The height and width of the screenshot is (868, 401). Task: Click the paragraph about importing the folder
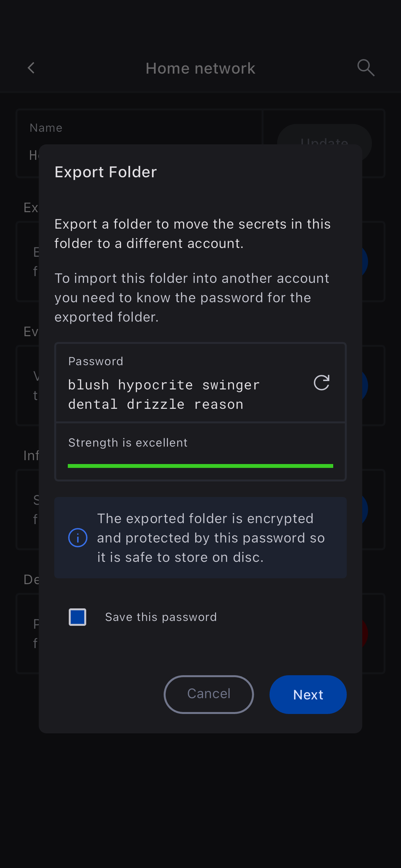192,298
